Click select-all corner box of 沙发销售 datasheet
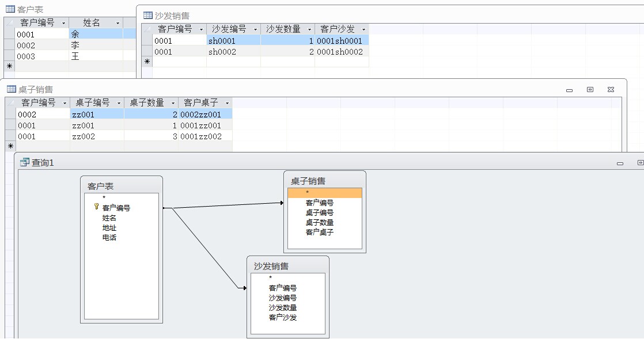The image size is (644, 339). point(147,29)
